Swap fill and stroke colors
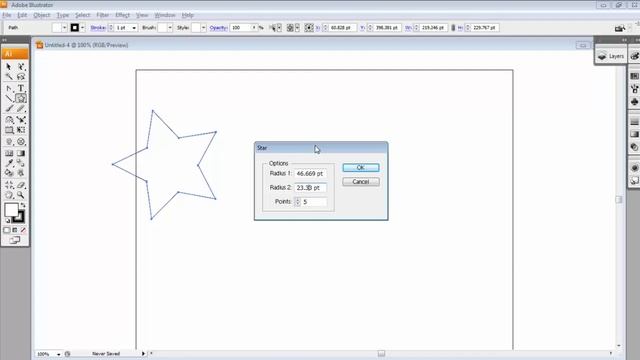 [23, 205]
